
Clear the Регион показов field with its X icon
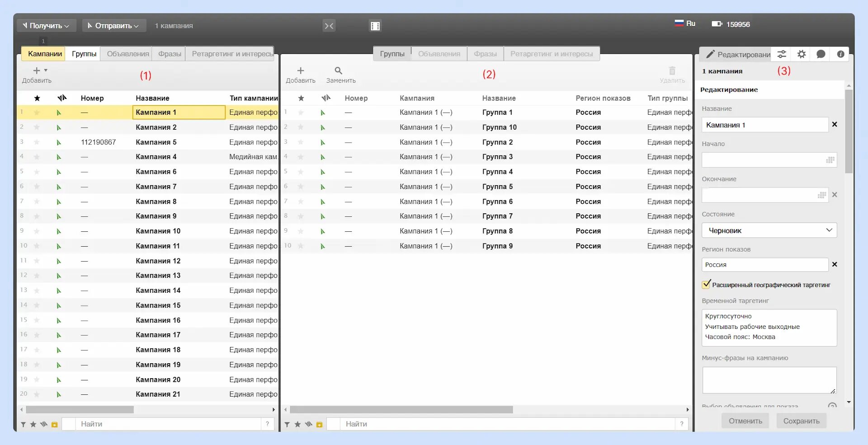click(x=835, y=264)
